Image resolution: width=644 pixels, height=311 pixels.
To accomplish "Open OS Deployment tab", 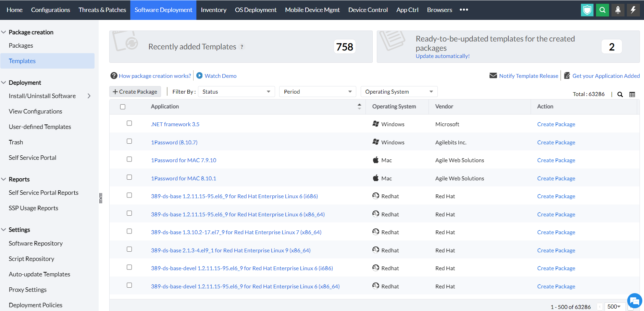I will tap(256, 10).
